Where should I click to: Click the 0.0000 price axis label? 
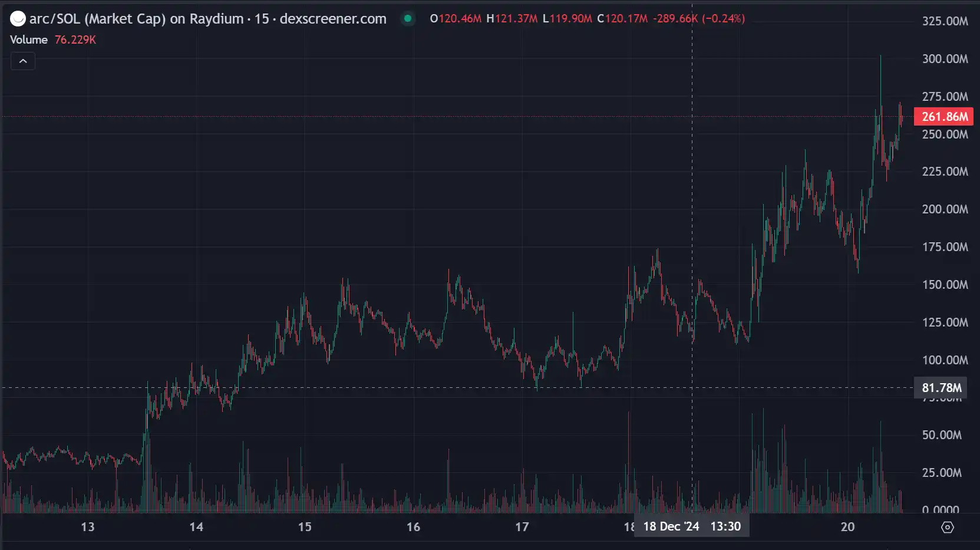[941, 509]
